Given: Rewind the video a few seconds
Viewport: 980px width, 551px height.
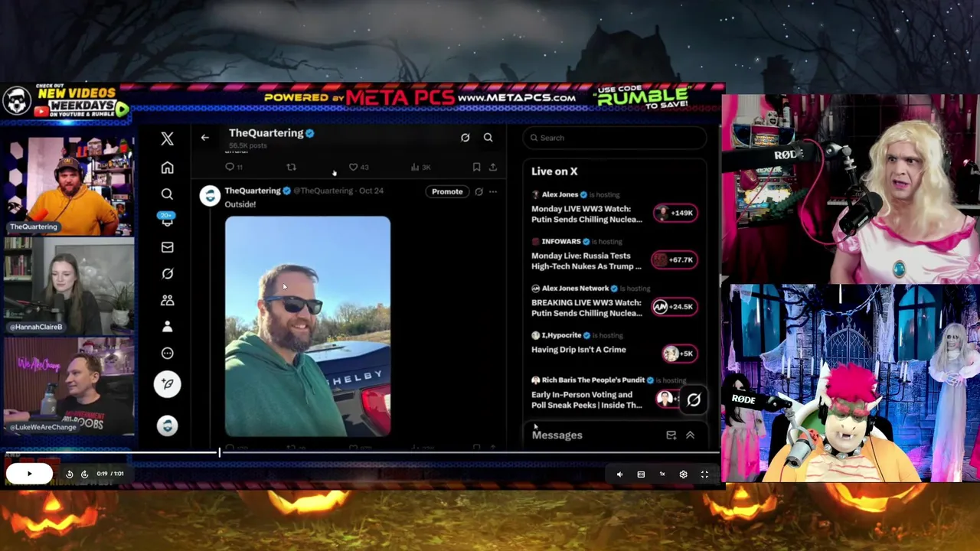Looking at the screenshot, I should coord(69,474).
